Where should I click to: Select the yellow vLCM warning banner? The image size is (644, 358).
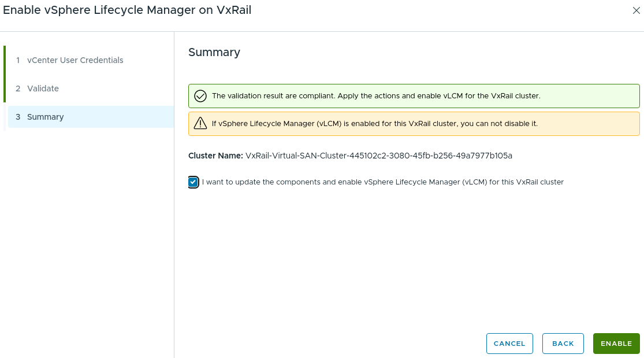[x=414, y=123]
